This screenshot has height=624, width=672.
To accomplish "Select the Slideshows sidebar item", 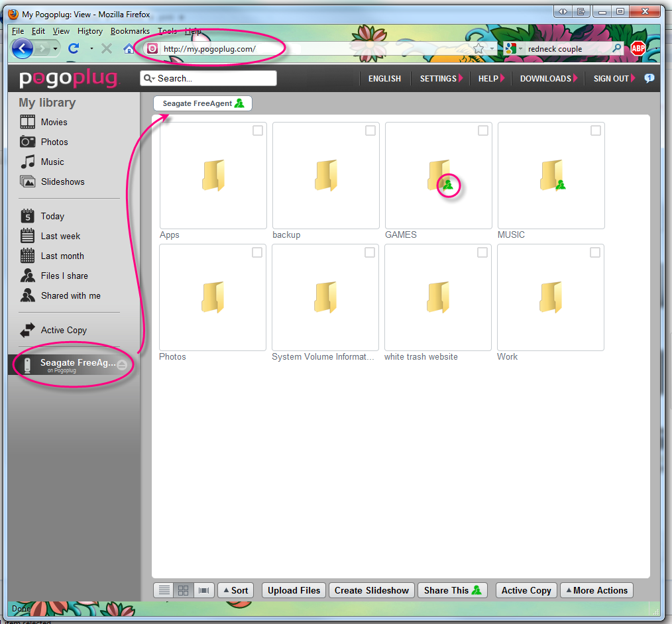I will tap(62, 182).
